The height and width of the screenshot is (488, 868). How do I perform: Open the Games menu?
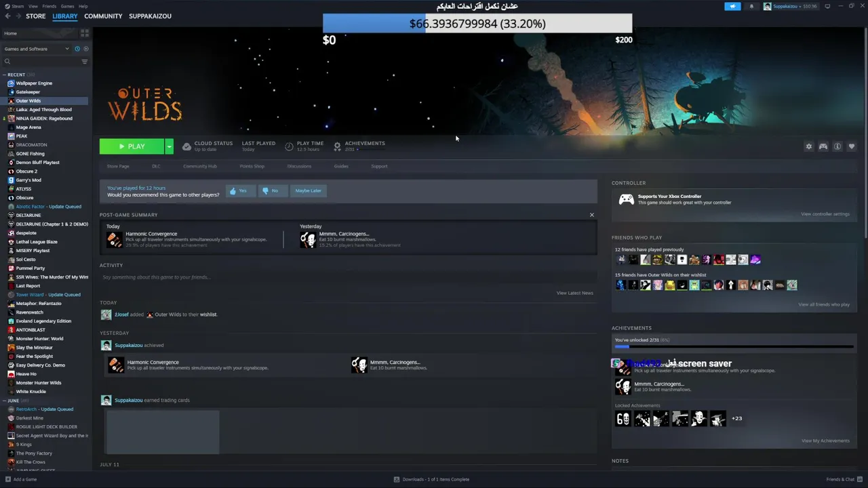tap(67, 6)
